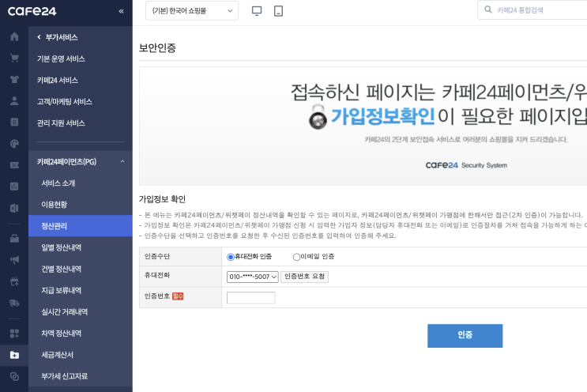Open 고객/마케팅 서비스 menu

point(65,101)
